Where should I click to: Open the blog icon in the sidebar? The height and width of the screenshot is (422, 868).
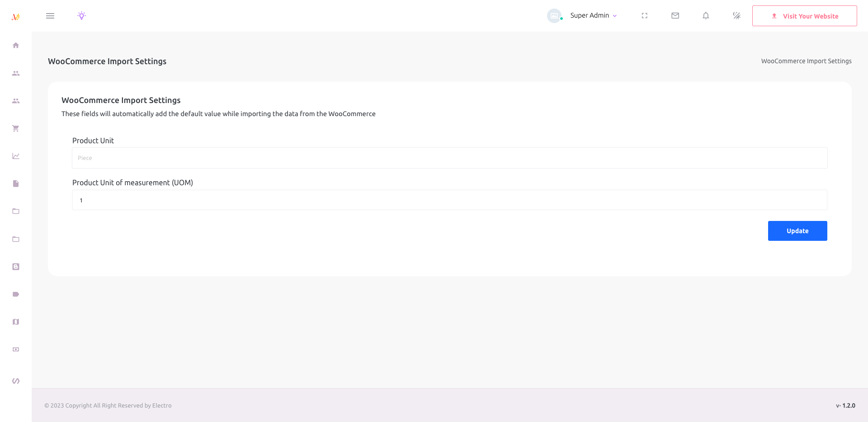pyautogui.click(x=16, y=266)
